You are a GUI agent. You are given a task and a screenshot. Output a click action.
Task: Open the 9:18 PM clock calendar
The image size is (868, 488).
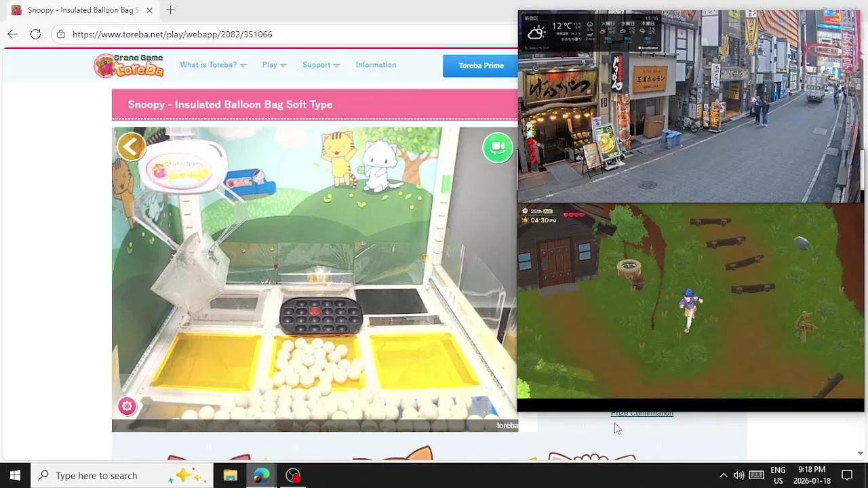pos(812,475)
